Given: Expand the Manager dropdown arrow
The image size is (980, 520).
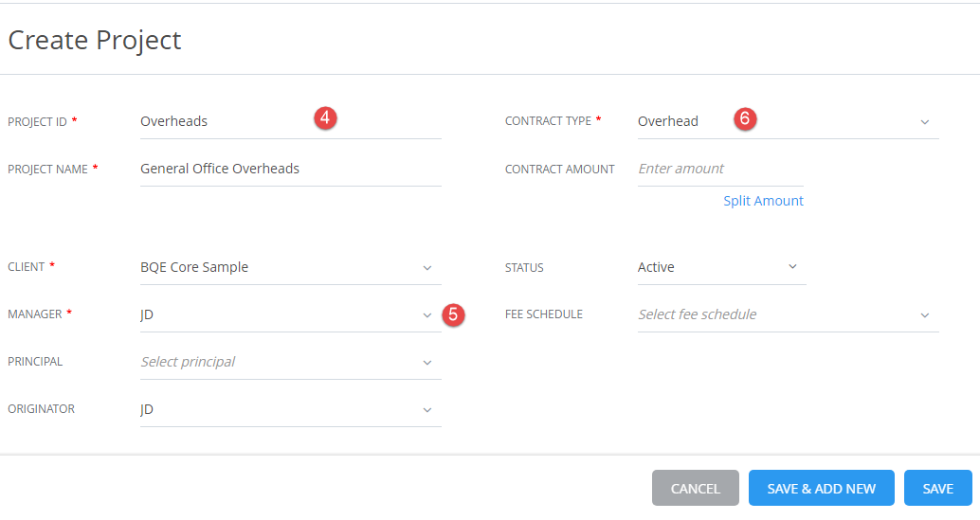Looking at the screenshot, I should coord(426,315).
